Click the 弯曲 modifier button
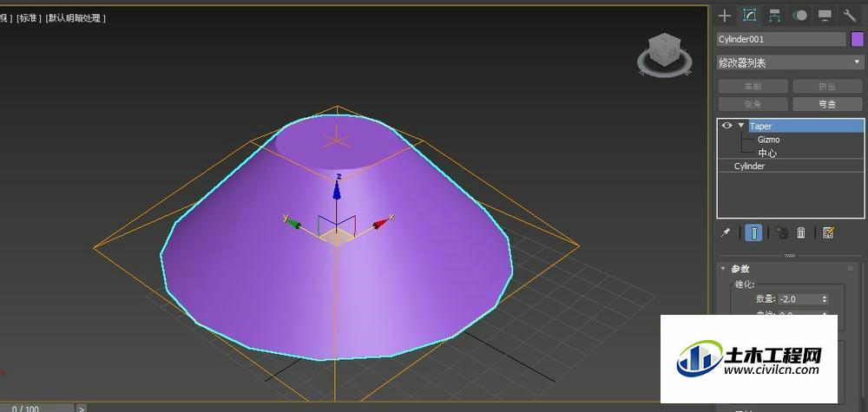This screenshot has width=868, height=412. pyautogui.click(x=827, y=104)
